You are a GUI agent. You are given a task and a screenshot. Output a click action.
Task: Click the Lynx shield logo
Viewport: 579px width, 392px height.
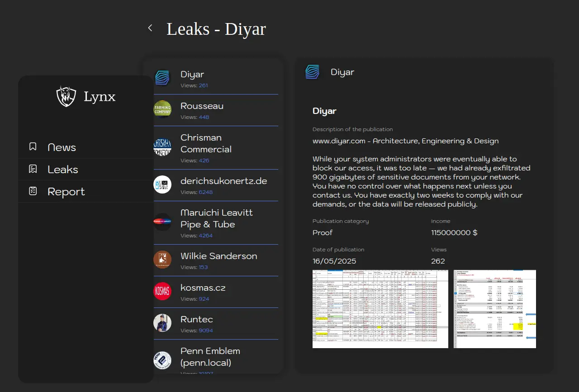[66, 96]
